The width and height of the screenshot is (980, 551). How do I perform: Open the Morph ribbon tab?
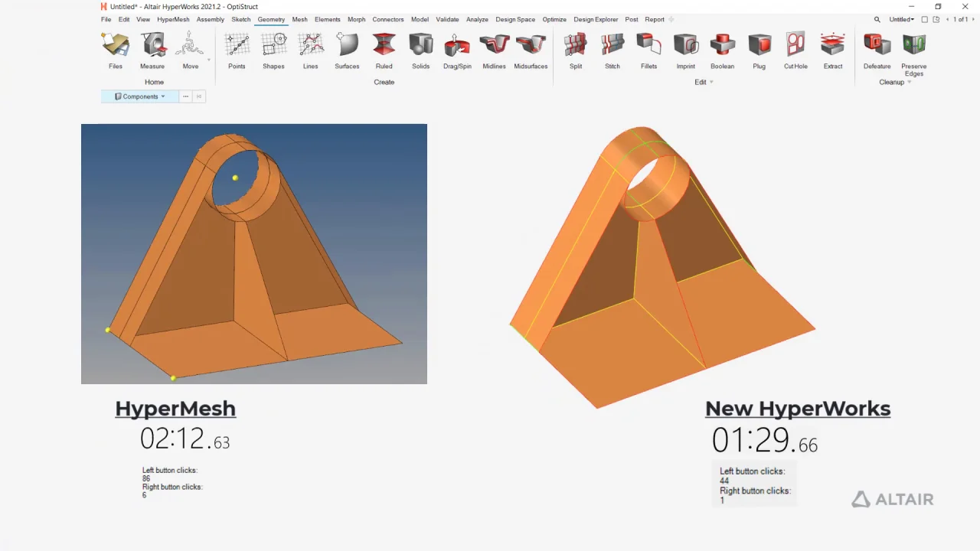[357, 19]
